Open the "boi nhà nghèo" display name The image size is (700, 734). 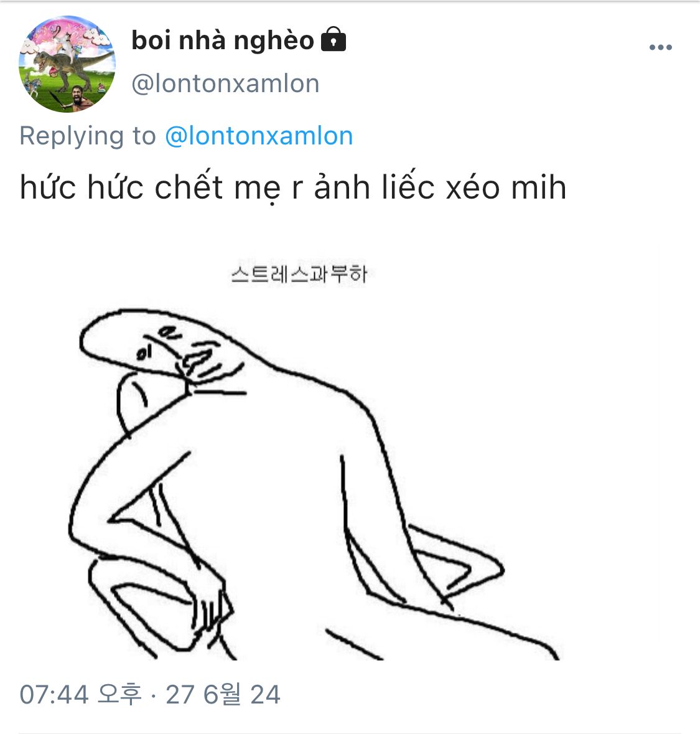223,40
